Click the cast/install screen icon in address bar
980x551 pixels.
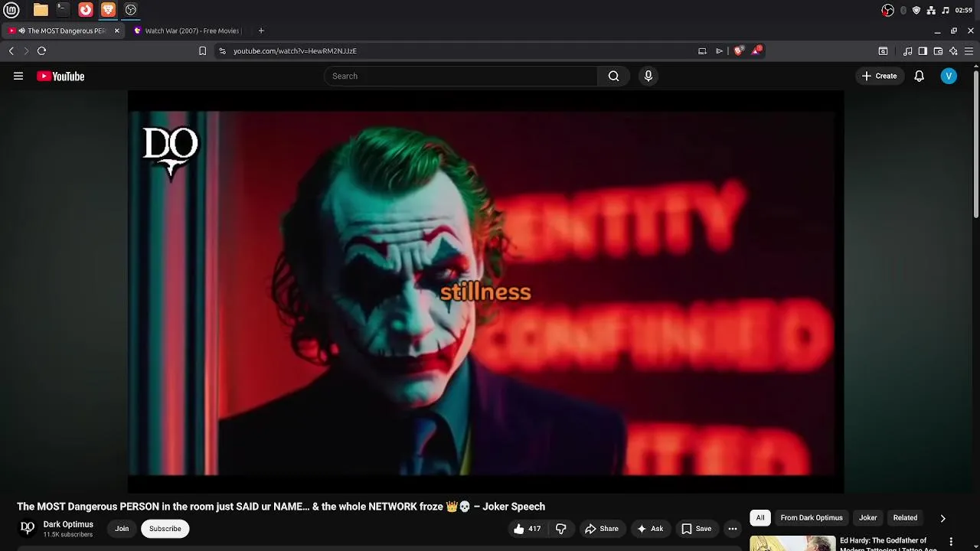tap(702, 51)
